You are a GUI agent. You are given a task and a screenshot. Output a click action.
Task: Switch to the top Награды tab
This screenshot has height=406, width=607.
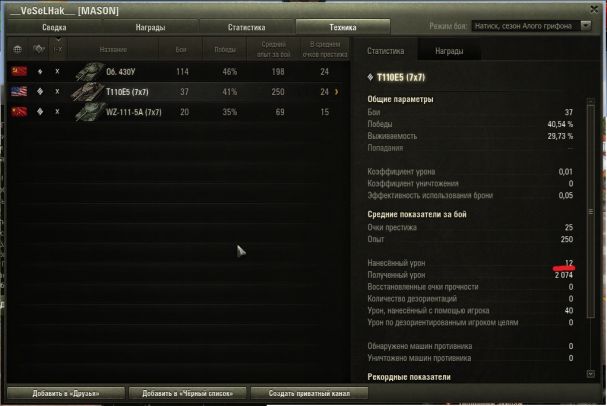(x=150, y=27)
